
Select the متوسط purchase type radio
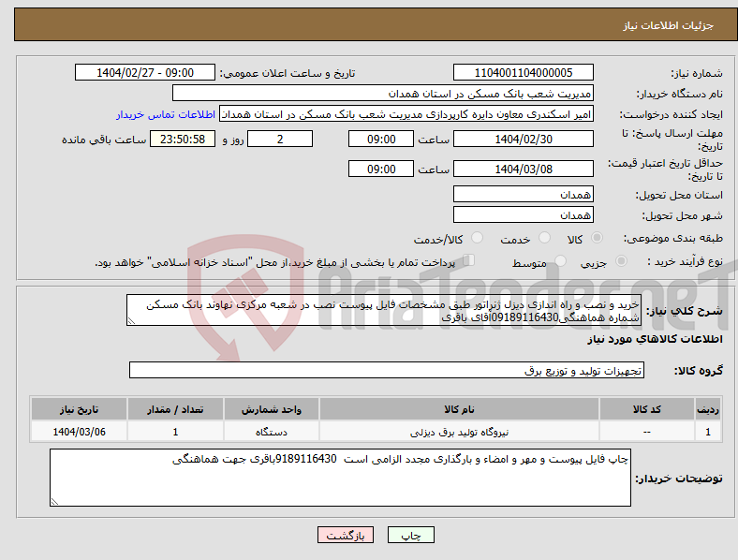pyautogui.click(x=561, y=260)
